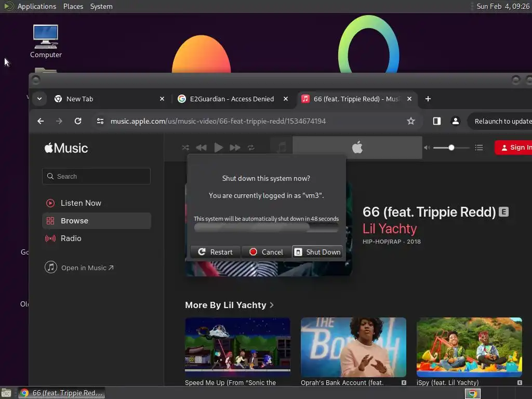Viewport: 532px width, 399px height.
Task: Click the Speed Me Up video title
Action: (230, 383)
